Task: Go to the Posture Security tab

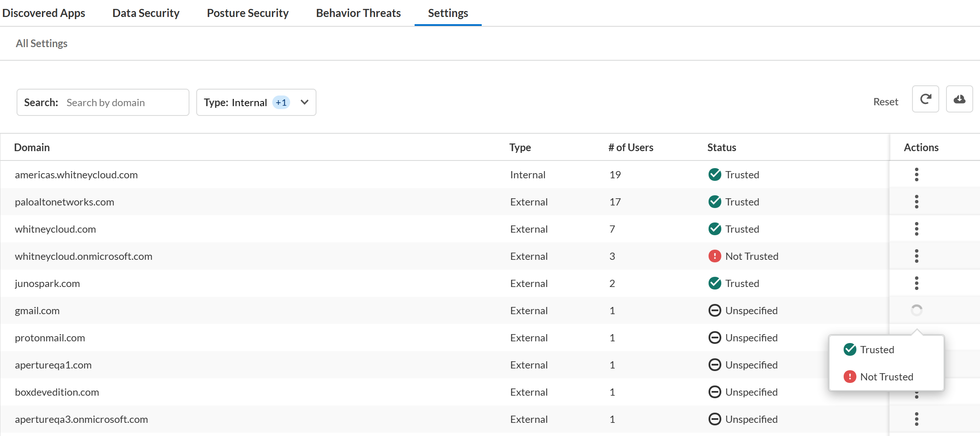Action: click(x=248, y=13)
